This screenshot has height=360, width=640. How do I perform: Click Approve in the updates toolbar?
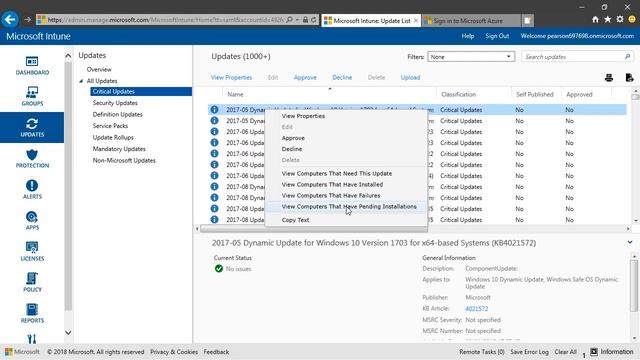tap(305, 77)
